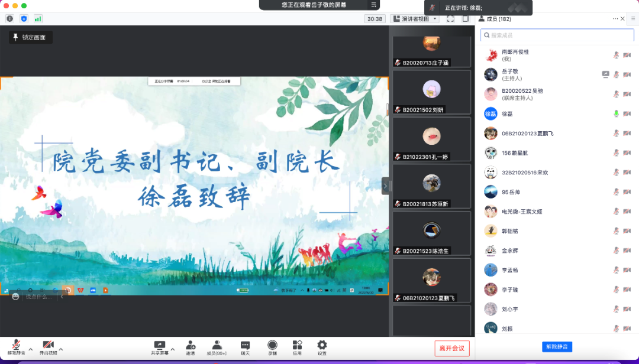Viewport: 639px width, 364px height.
Task: Toggle 解除静音 microphone button
Action: point(16,347)
